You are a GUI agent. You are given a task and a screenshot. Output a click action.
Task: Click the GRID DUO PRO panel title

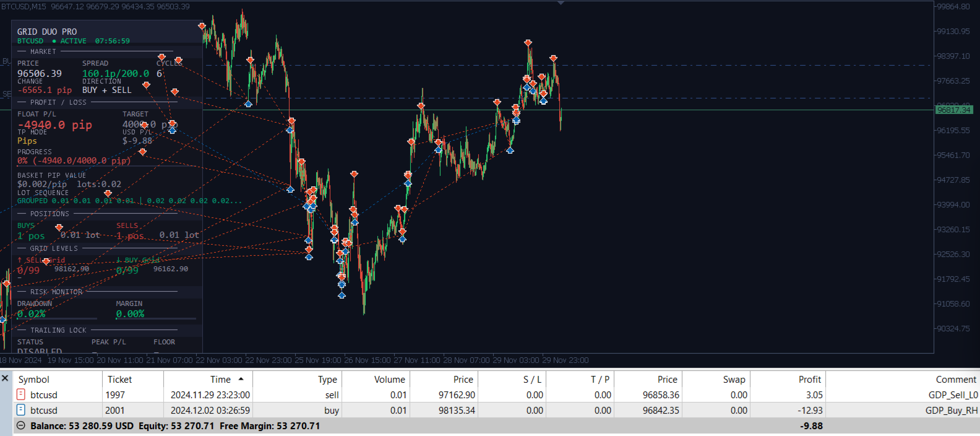47,32
